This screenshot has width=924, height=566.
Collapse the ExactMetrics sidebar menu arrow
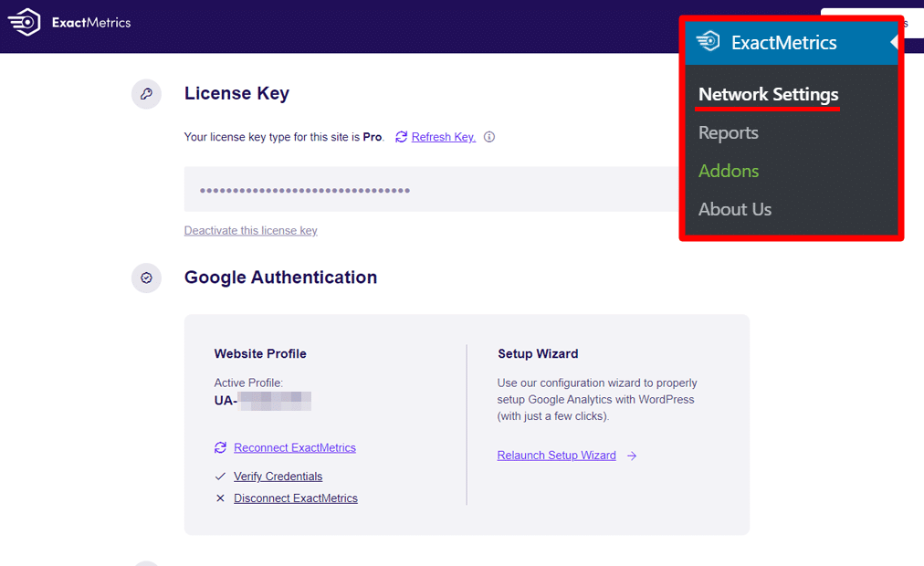pyautogui.click(x=894, y=42)
